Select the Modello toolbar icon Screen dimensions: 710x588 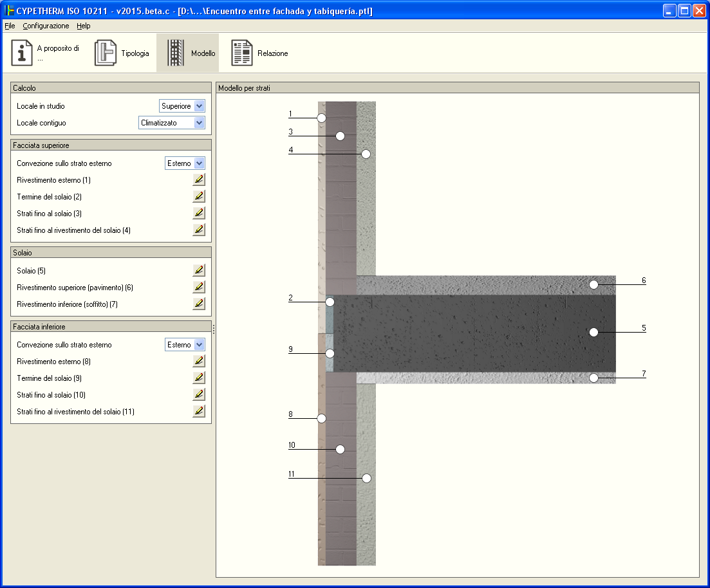click(176, 53)
